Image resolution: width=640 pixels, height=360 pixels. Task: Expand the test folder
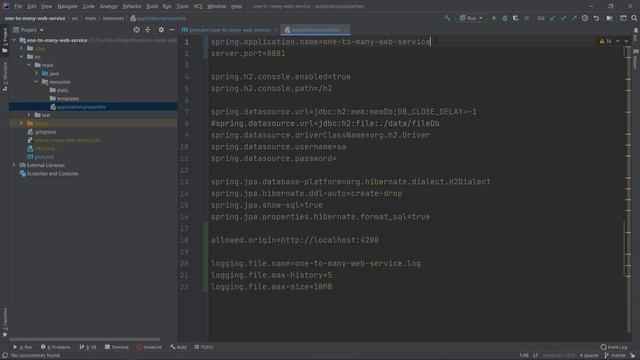tap(29, 115)
